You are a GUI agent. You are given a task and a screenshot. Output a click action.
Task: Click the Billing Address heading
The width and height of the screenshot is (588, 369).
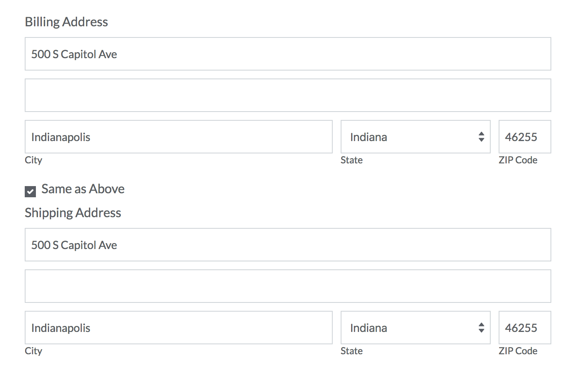pos(66,22)
